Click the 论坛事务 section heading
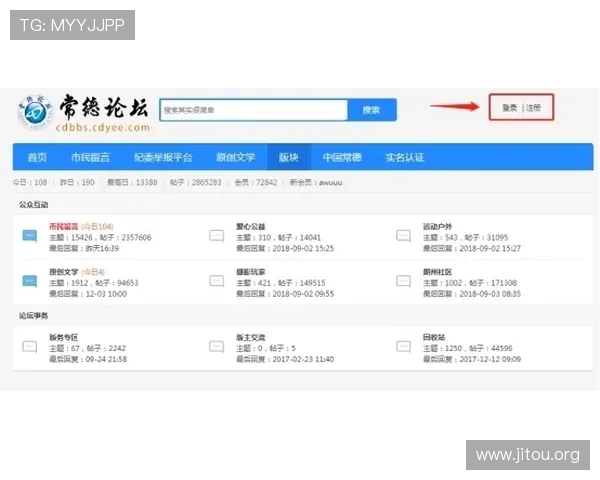The height and width of the screenshot is (480, 600). coord(34,316)
